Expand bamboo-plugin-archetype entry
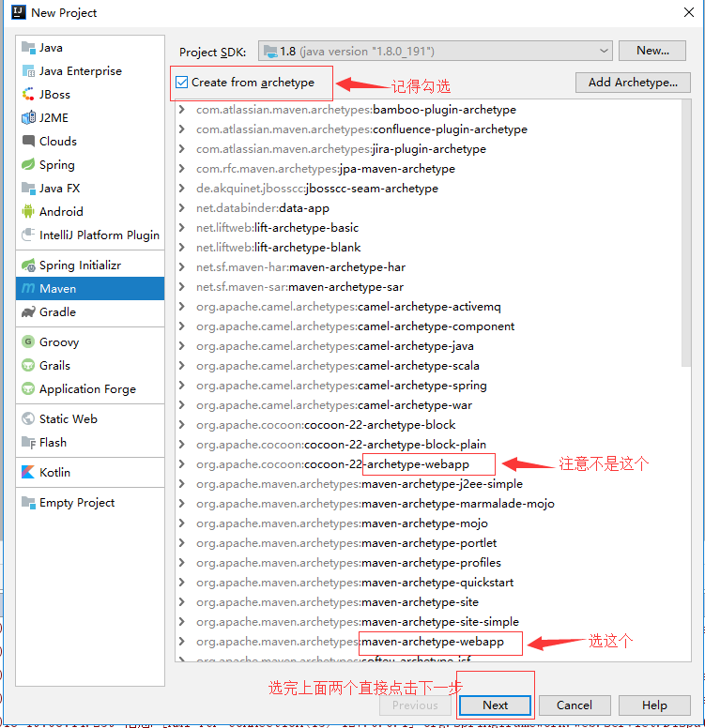 pyautogui.click(x=182, y=110)
